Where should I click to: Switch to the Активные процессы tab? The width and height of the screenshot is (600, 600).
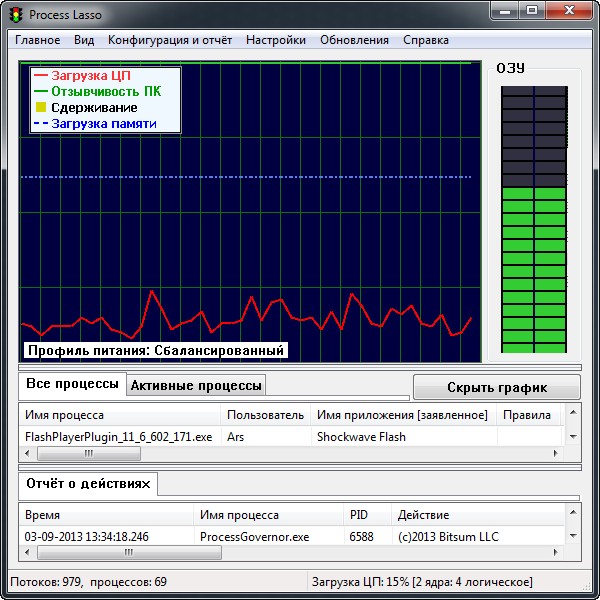coord(196,386)
